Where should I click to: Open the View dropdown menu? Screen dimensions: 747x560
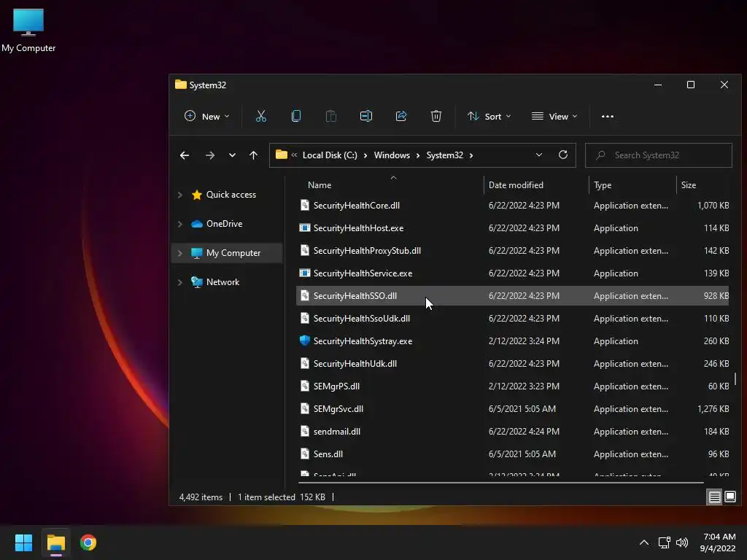point(554,116)
